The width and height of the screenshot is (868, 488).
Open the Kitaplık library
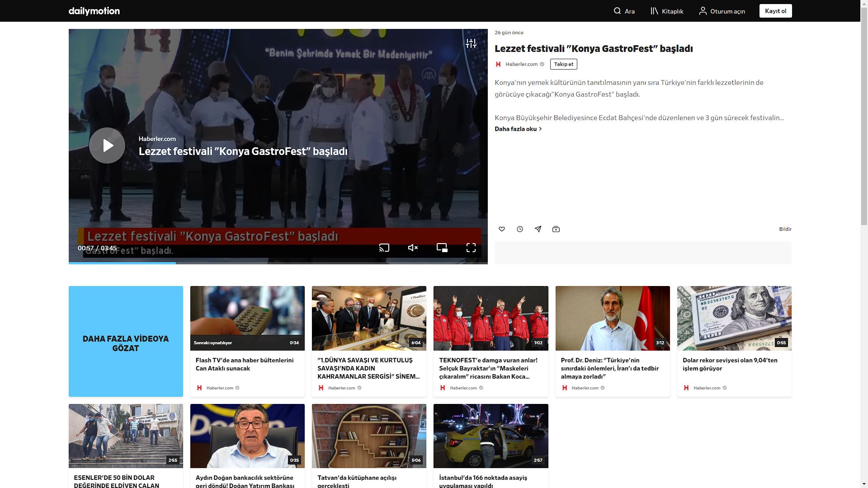coord(667,11)
